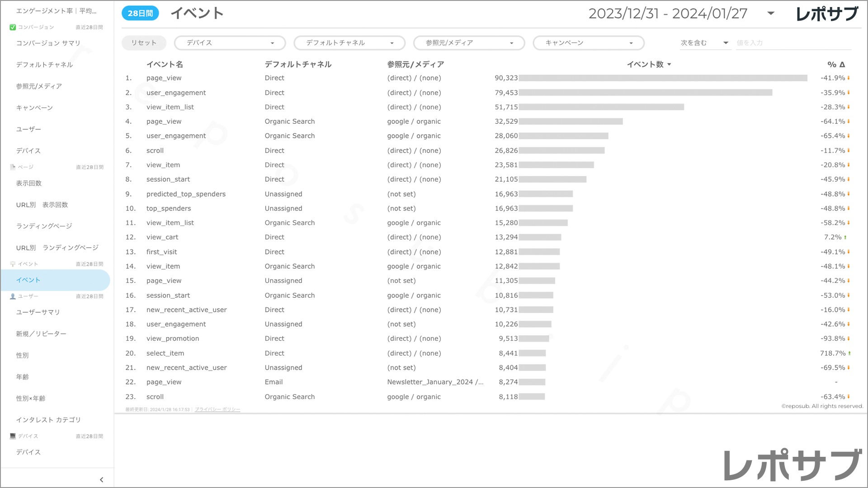
Task: Click the green checkmark conversion section icon
Action: pos(13,27)
